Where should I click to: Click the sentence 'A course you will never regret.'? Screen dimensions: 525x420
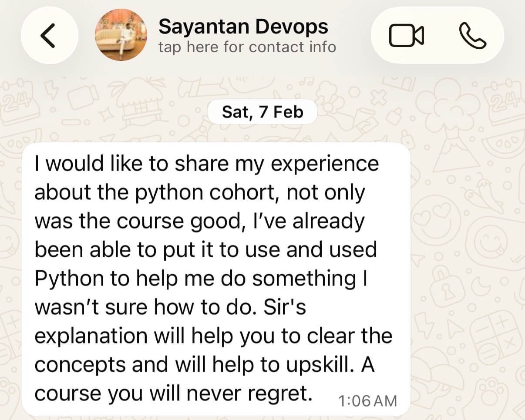click(x=205, y=379)
